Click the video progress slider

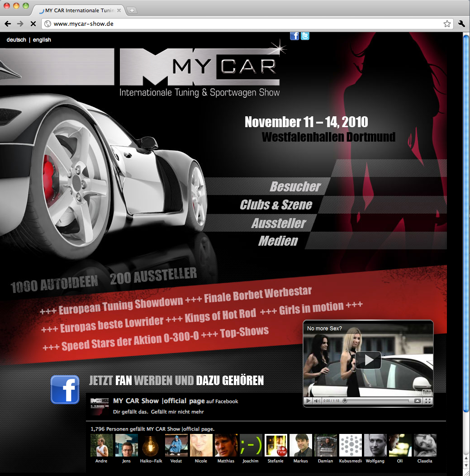point(376,401)
